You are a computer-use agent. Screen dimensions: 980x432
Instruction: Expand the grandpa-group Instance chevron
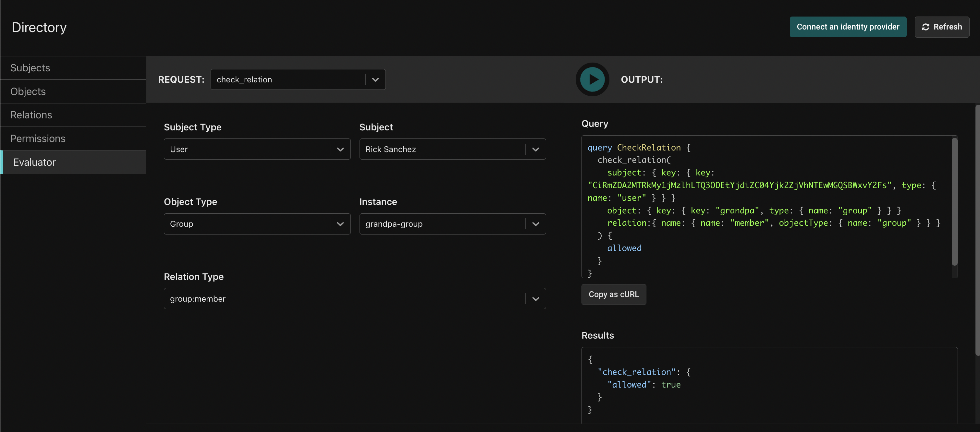535,224
